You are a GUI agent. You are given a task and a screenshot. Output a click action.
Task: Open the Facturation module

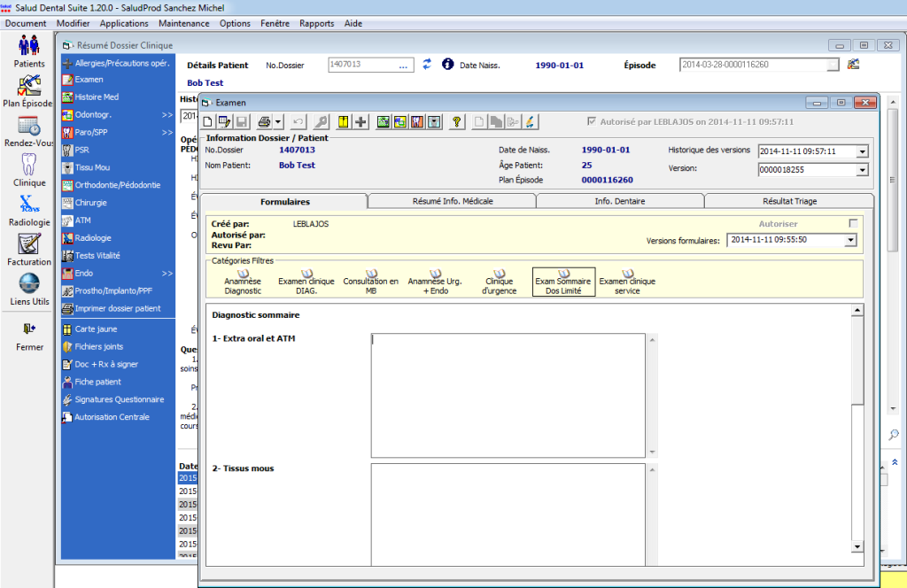click(29, 250)
